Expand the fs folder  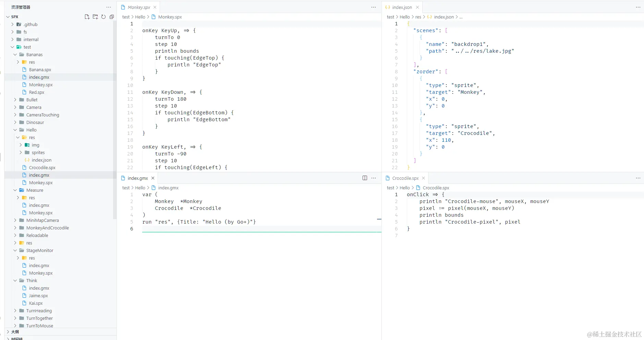click(13, 32)
